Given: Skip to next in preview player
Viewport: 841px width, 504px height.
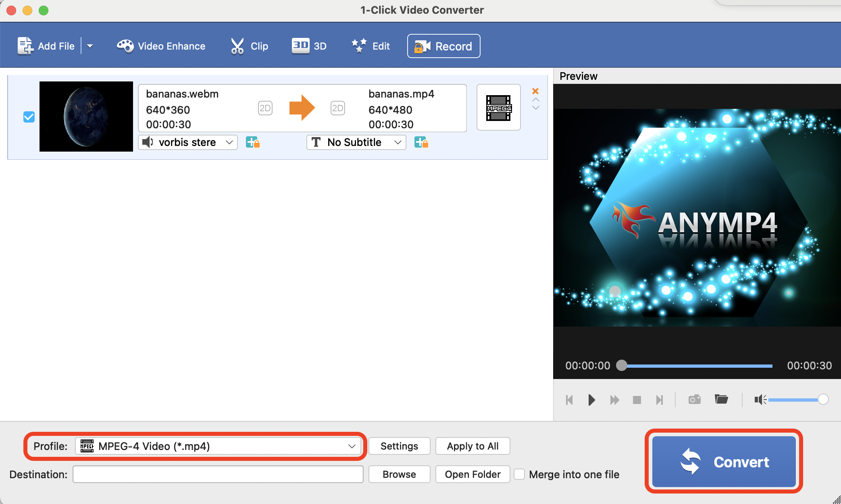Looking at the screenshot, I should coord(660,400).
